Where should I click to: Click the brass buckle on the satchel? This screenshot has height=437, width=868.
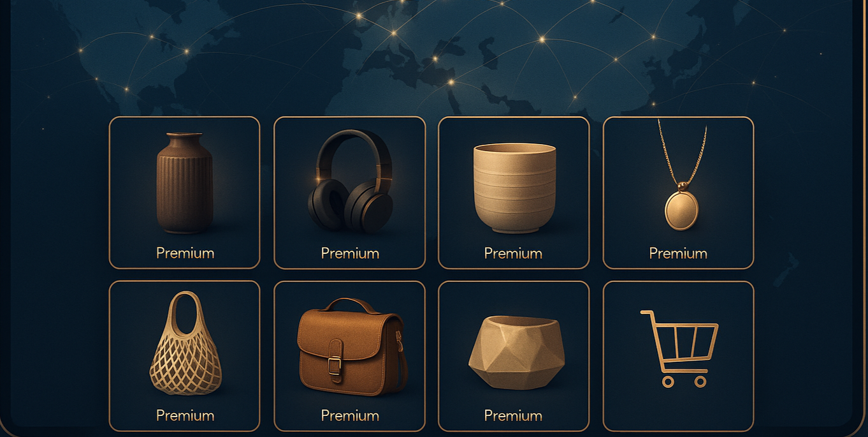tap(335, 366)
